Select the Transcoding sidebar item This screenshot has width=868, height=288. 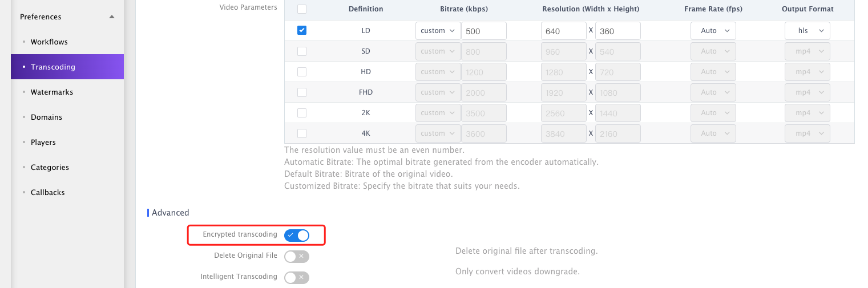[x=67, y=67]
